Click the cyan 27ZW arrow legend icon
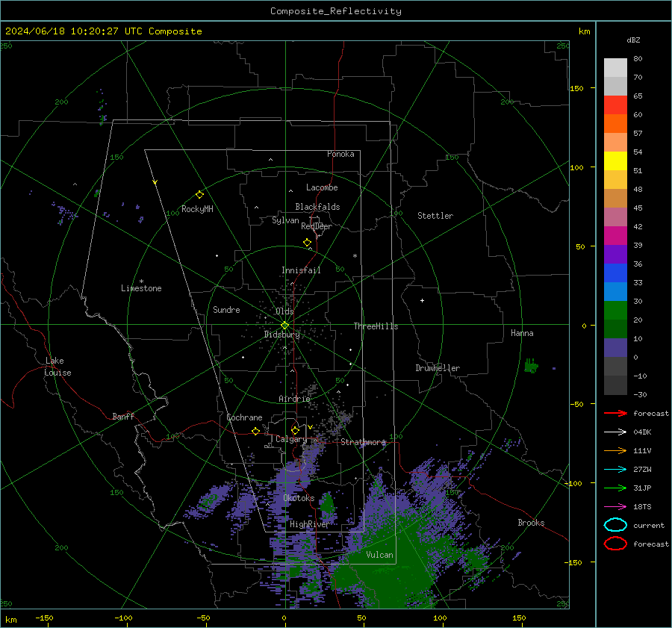 click(615, 470)
